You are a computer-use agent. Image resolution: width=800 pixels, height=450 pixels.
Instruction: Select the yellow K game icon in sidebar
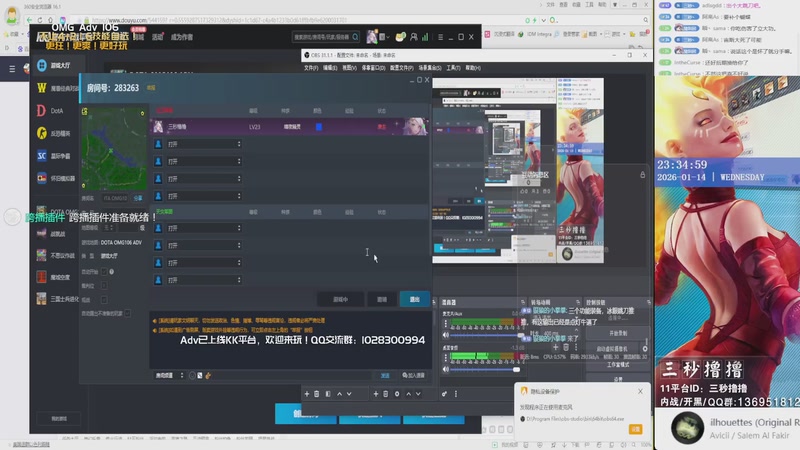click(x=41, y=133)
